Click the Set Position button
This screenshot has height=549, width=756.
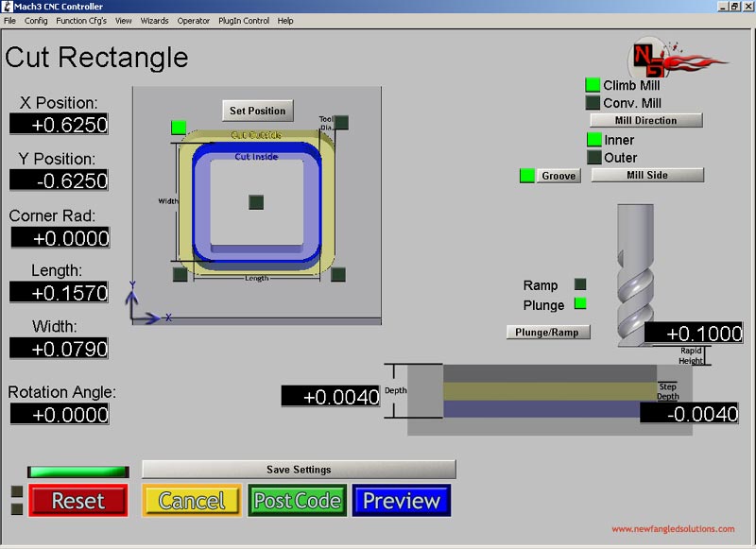pos(257,111)
